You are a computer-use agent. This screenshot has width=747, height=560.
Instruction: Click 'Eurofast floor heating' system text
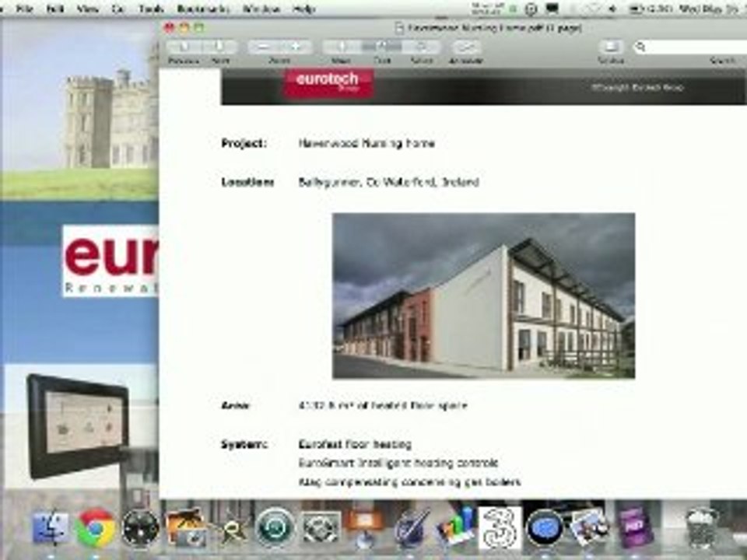click(355, 444)
